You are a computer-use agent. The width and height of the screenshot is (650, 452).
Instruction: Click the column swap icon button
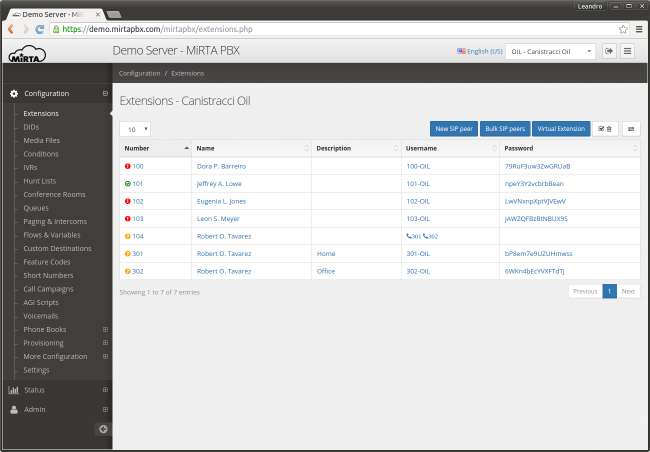pyautogui.click(x=631, y=129)
